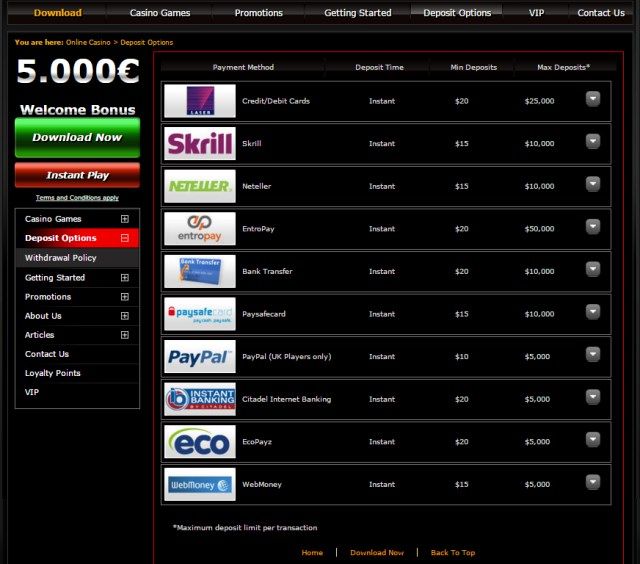Viewport: 640px width, 564px height.
Task: Expand the Credit/Debit Cards row arrow
Action: [593, 99]
